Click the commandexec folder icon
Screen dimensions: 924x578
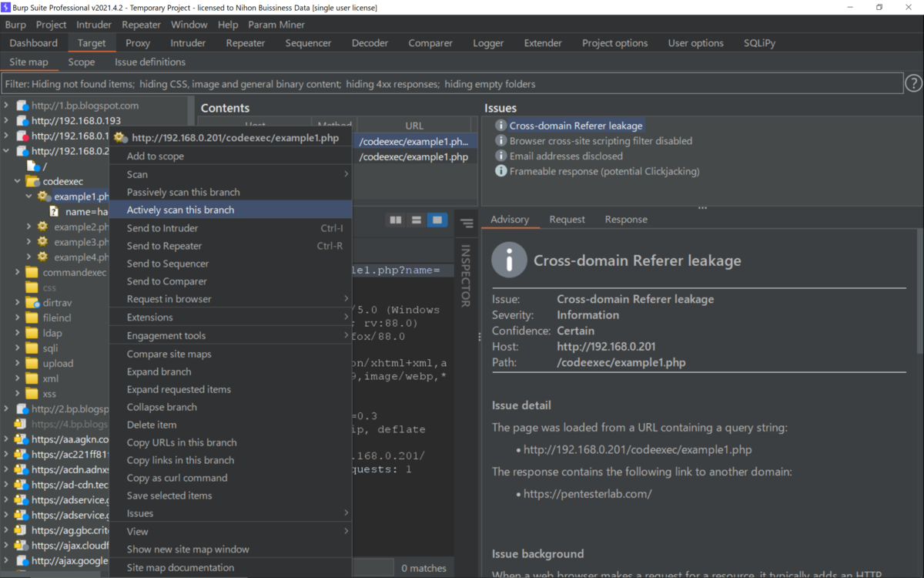[x=32, y=273]
